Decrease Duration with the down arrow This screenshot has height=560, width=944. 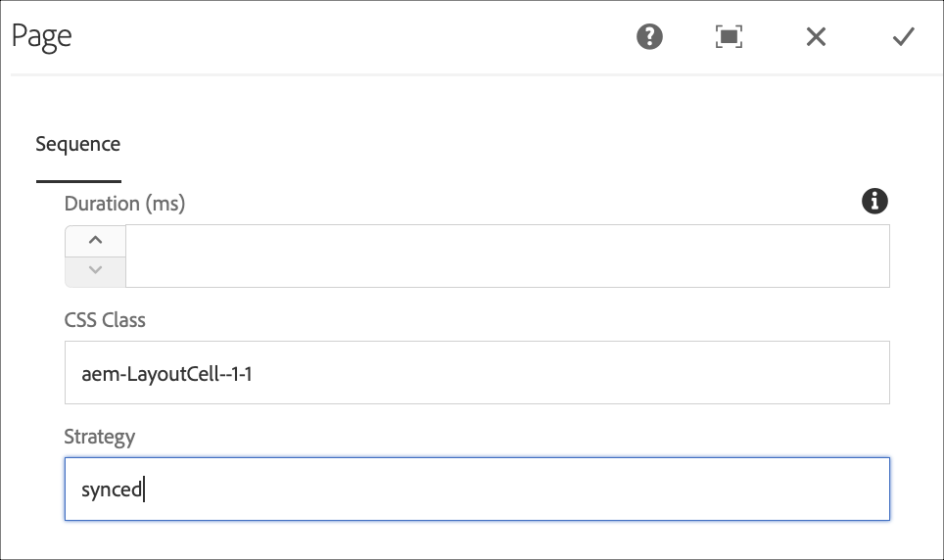(95, 270)
